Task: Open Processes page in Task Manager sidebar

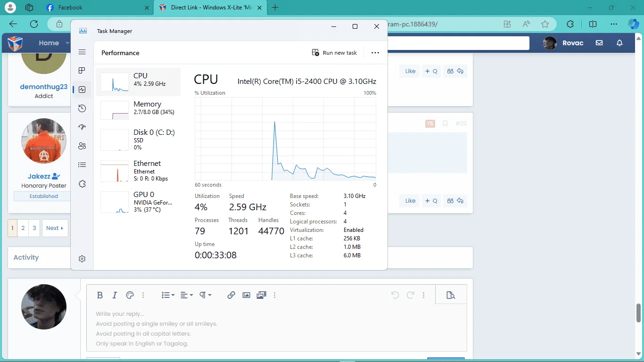Action: (x=82, y=71)
